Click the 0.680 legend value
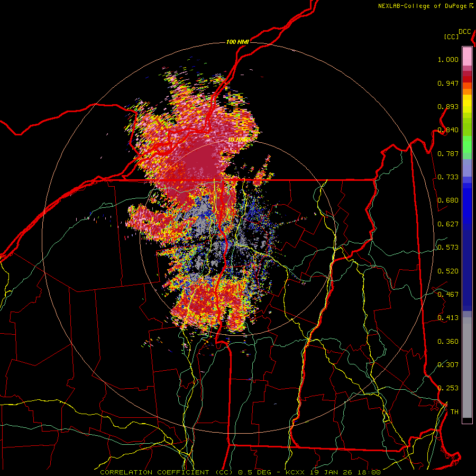The width and height of the screenshot is (476, 476). click(448, 200)
